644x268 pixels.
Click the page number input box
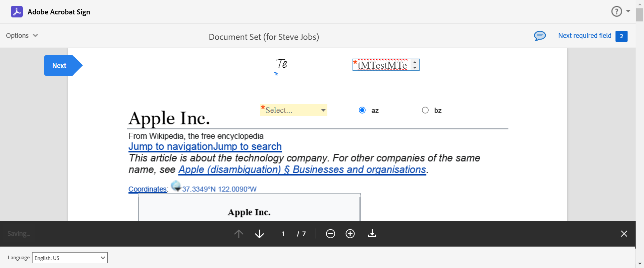coord(283,233)
